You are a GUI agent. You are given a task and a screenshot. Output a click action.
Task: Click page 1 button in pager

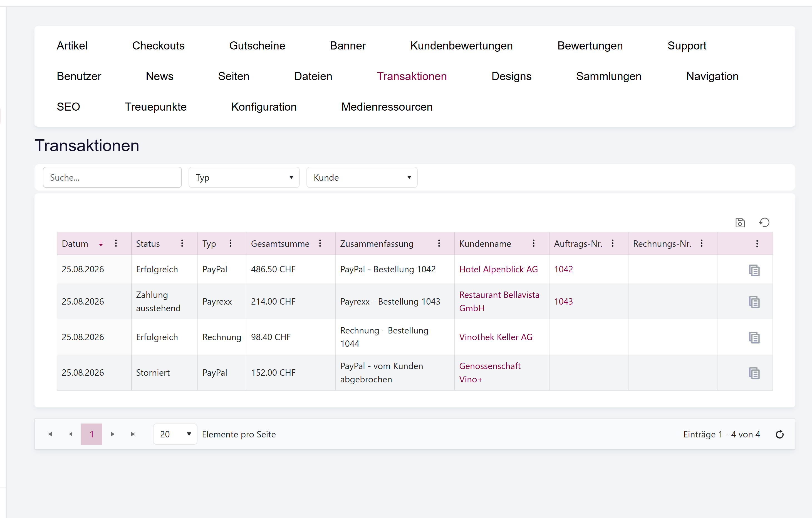[x=92, y=434]
